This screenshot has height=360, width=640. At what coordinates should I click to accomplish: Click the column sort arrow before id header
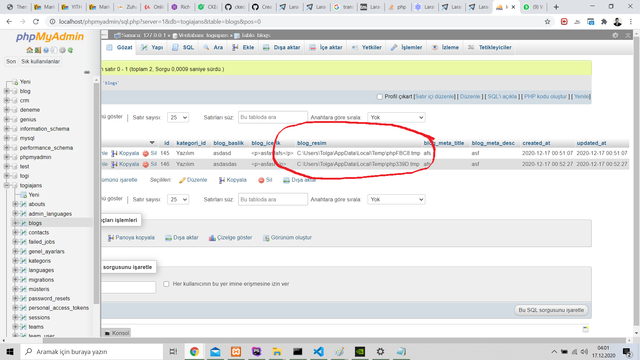tap(152, 143)
